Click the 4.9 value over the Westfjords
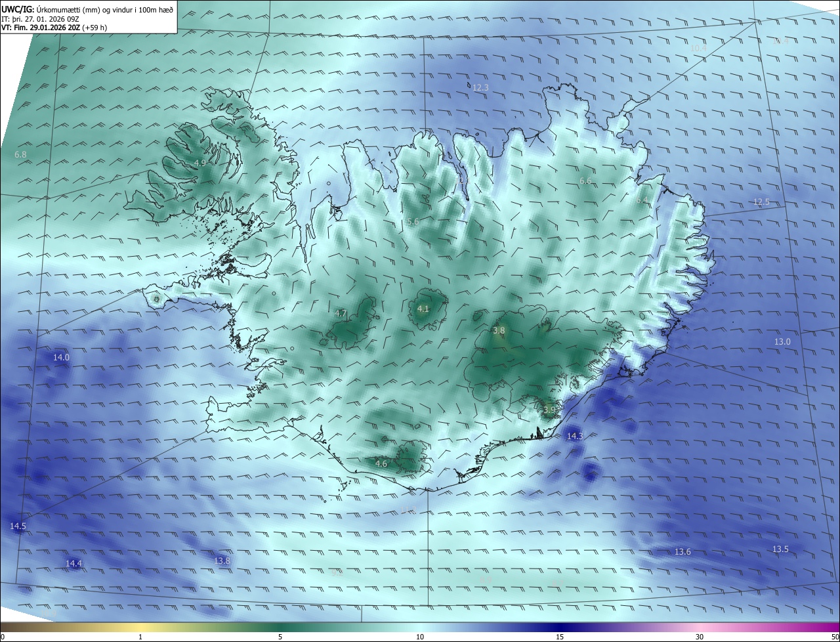Viewport: 840px width, 642px height. pyautogui.click(x=200, y=163)
